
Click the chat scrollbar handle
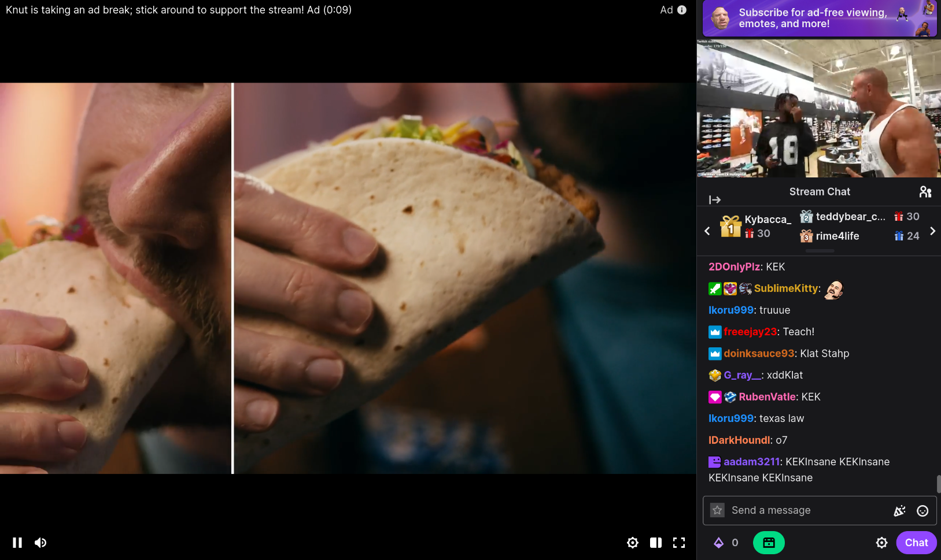click(x=939, y=484)
